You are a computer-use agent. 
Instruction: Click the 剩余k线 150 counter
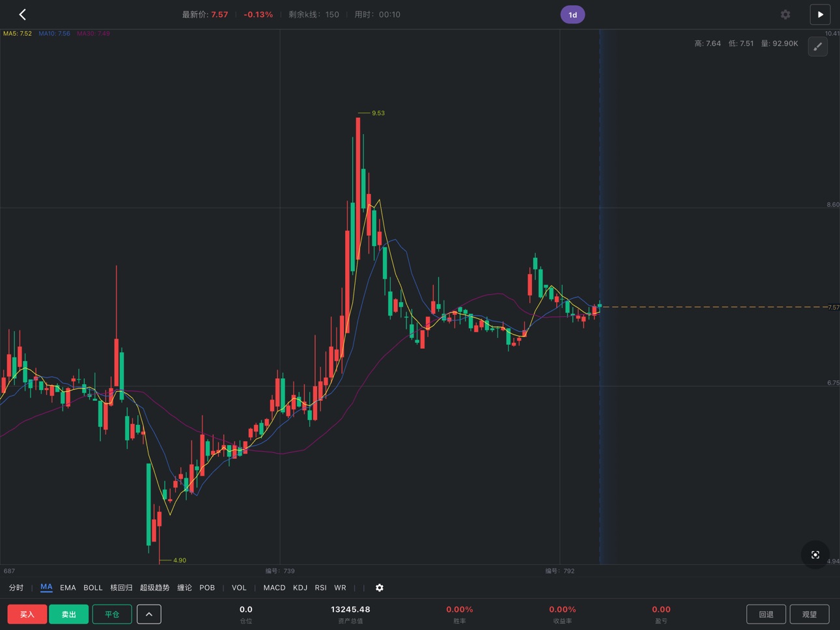(x=314, y=14)
